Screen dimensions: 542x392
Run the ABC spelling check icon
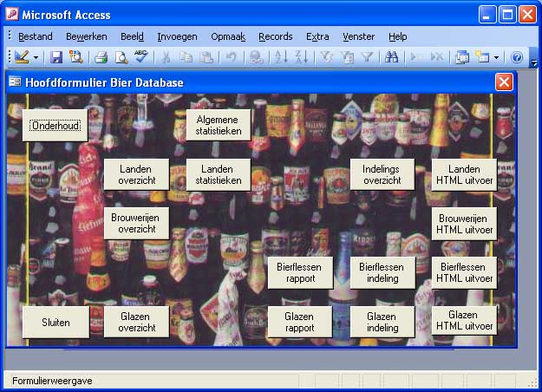tap(141, 56)
